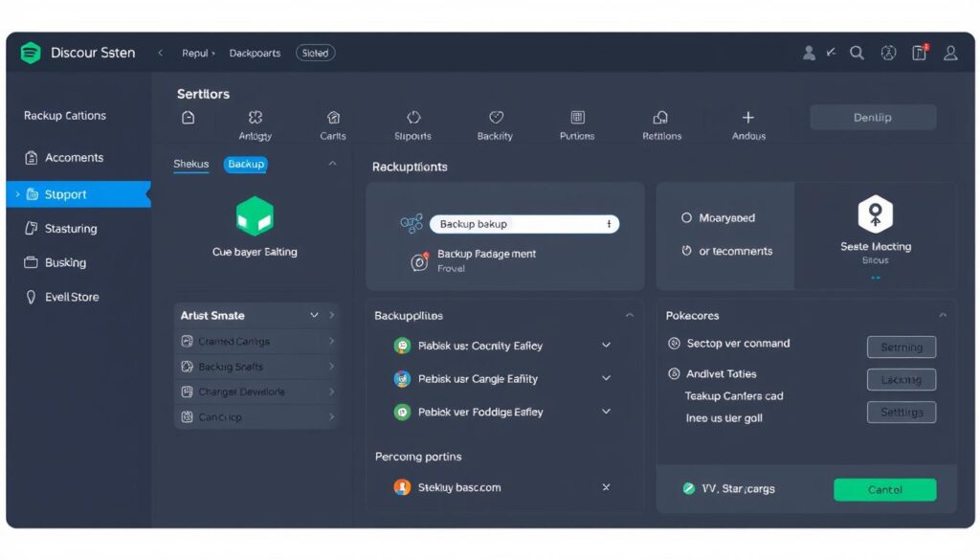Screen dimensions: 980x560
Task: Click the Retitions cloud icon in the toolbar
Action: click(x=660, y=116)
